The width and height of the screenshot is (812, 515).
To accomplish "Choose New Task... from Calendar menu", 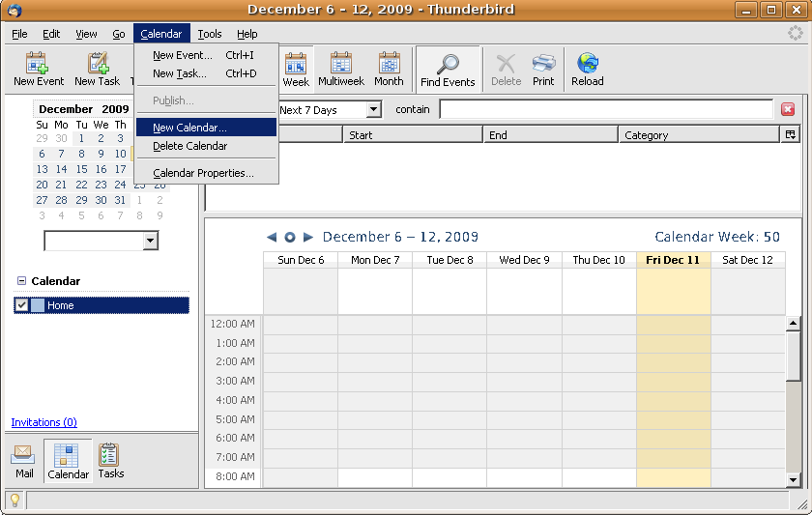I will [x=206, y=73].
